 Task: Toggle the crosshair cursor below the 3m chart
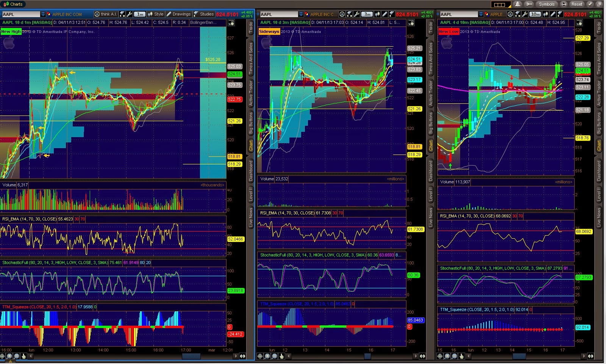click(x=260, y=356)
